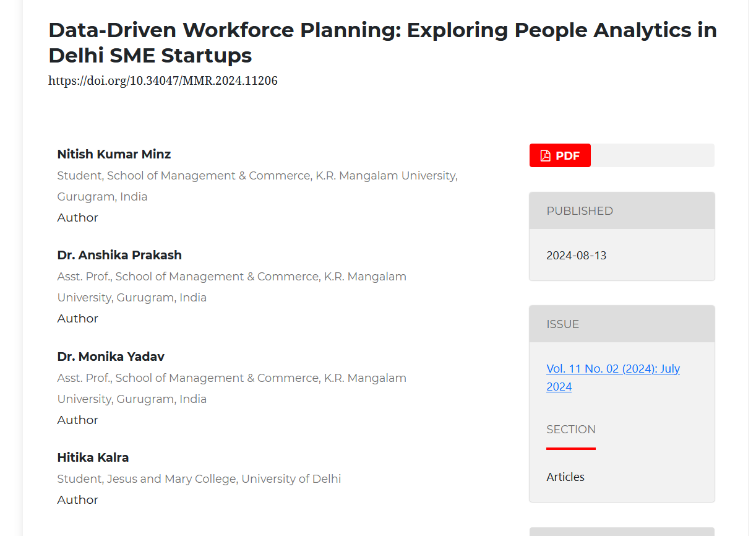Click the ISSUE panel header
Screen dimensions: 756x536
coord(621,324)
